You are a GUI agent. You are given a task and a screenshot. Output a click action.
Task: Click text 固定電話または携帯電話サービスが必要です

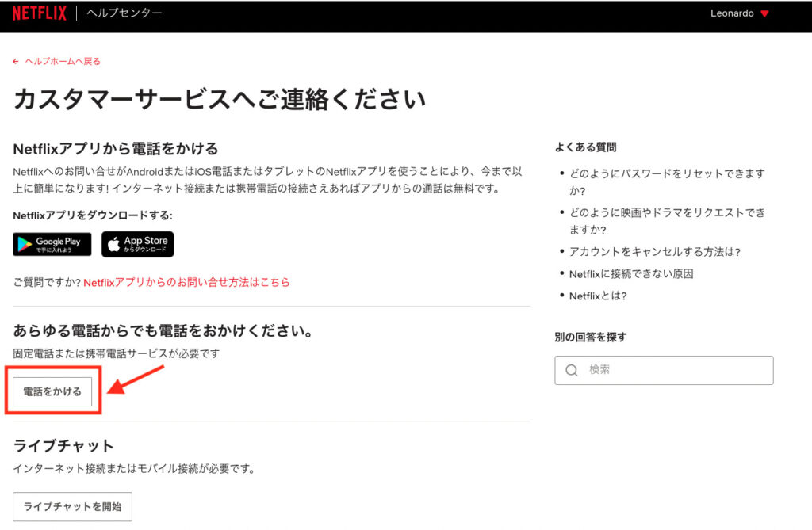point(117,353)
